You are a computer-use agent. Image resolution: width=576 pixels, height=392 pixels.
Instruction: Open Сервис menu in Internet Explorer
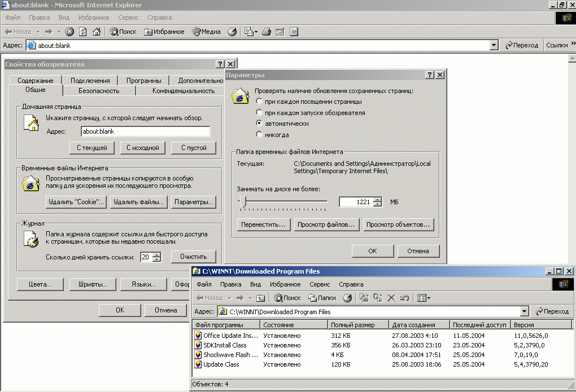coord(128,17)
